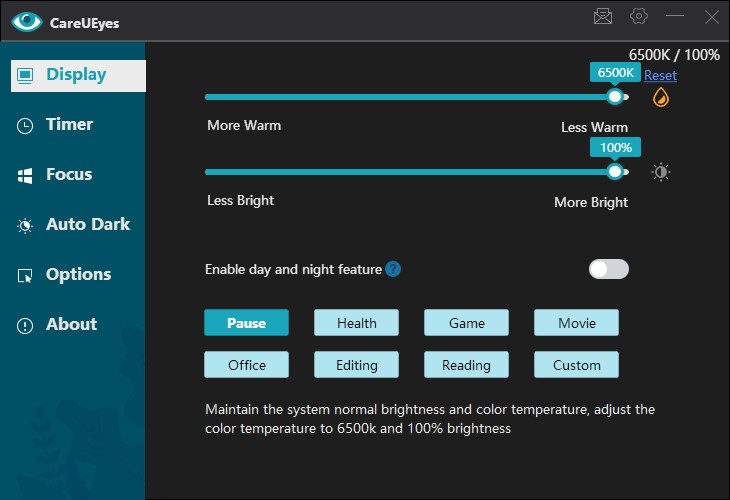Viewport: 730px width, 500px height.
Task: Click the CareUEyes title text
Action: pos(84,23)
